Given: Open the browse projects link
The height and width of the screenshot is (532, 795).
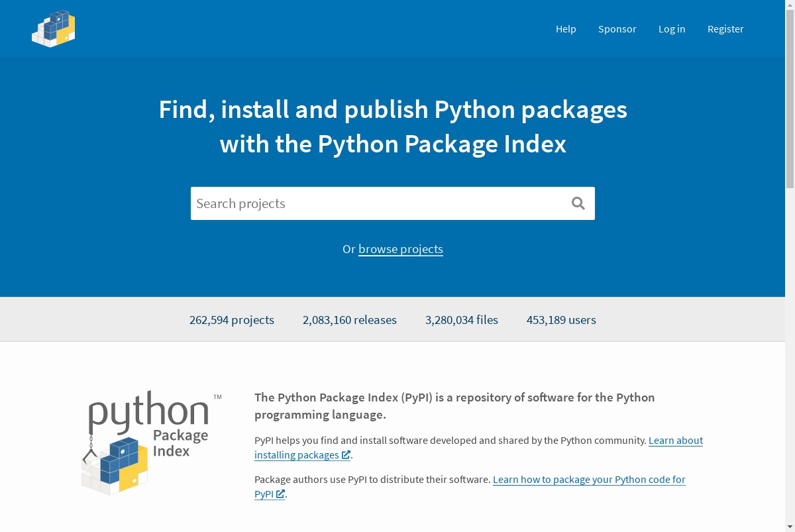Looking at the screenshot, I should (x=401, y=249).
